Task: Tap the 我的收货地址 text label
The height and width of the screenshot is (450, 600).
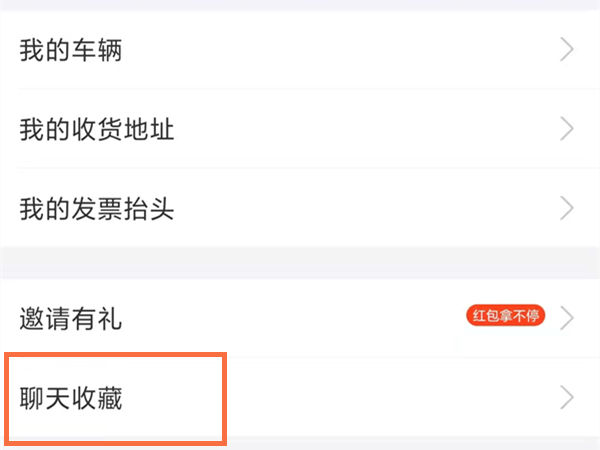Action: click(97, 129)
